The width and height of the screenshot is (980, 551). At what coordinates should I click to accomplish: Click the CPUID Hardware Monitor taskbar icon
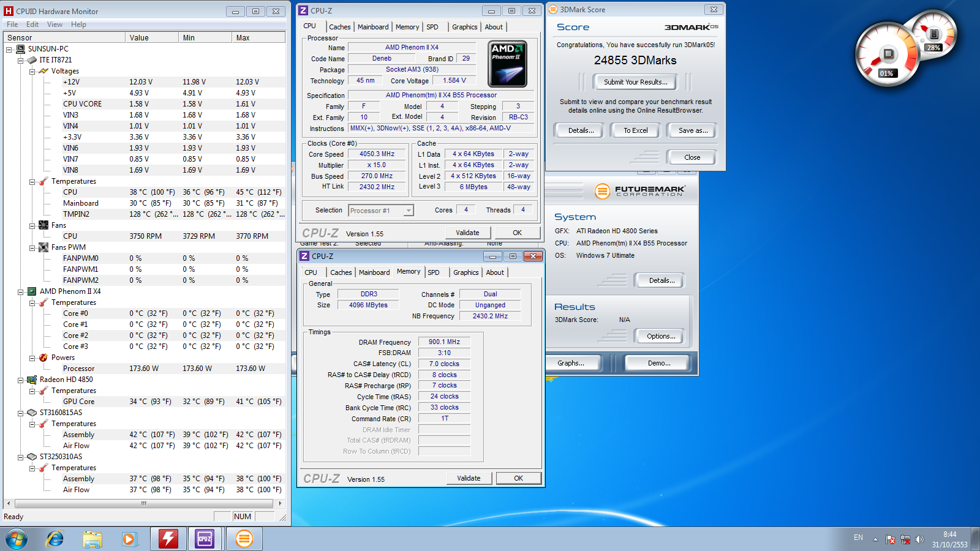click(168, 539)
